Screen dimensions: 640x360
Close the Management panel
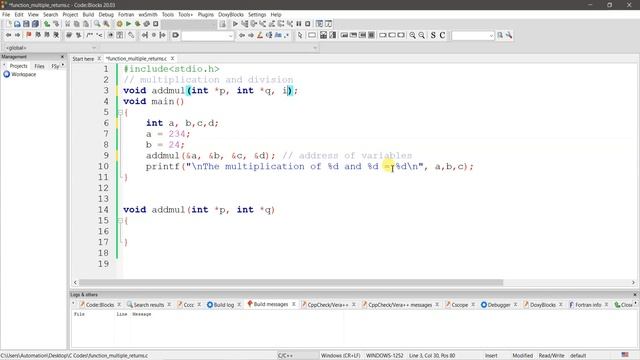coord(62,57)
